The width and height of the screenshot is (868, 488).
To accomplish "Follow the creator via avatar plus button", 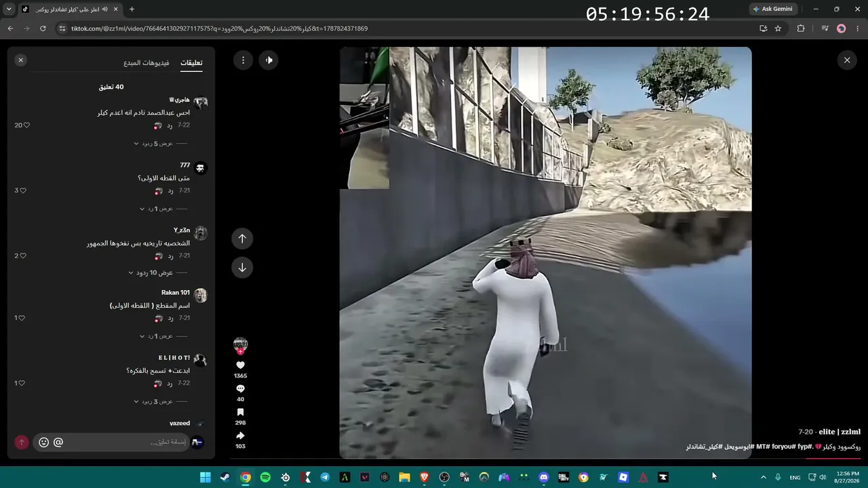I will tap(240, 352).
